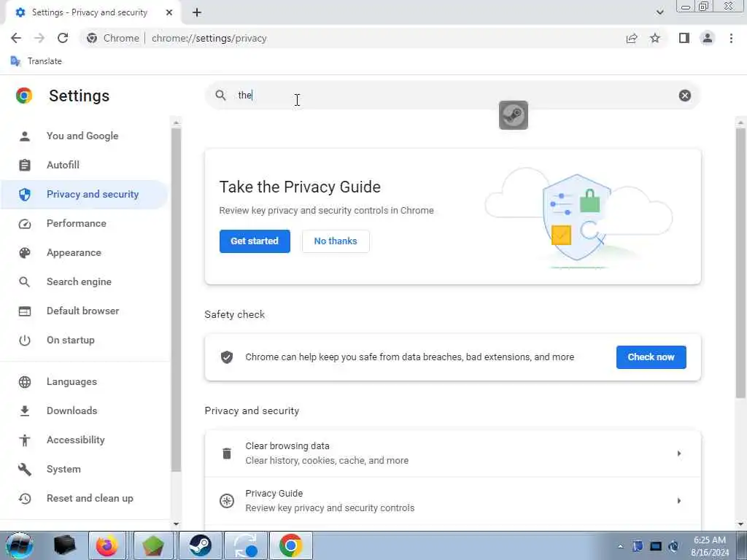Open Clear browsing data text row
Viewport: 747px width, 560px height.
[452, 454]
